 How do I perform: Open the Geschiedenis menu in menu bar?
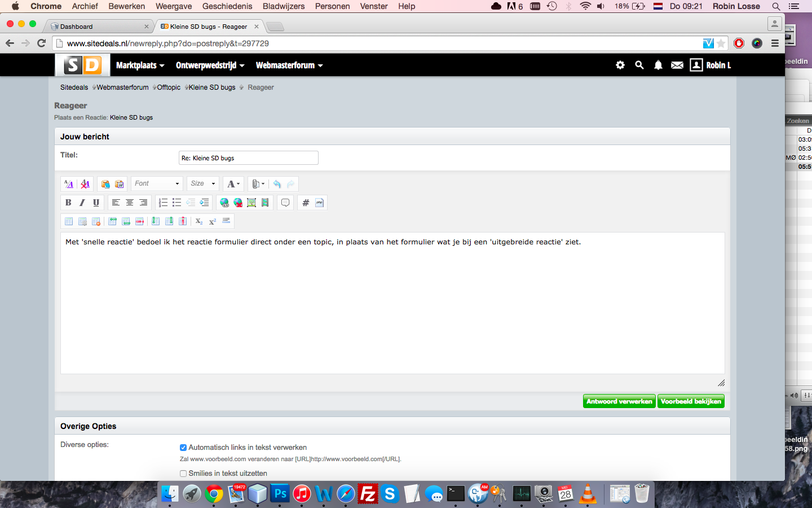point(227,6)
